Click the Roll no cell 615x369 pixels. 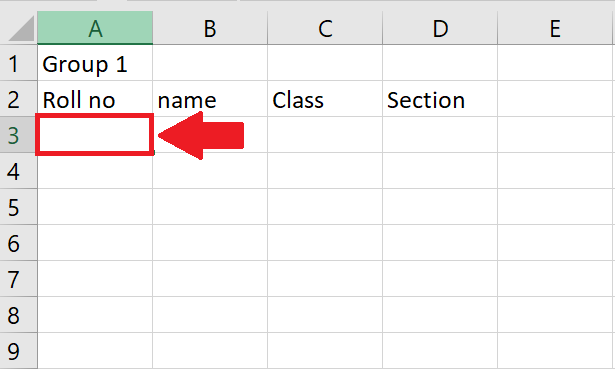95,99
